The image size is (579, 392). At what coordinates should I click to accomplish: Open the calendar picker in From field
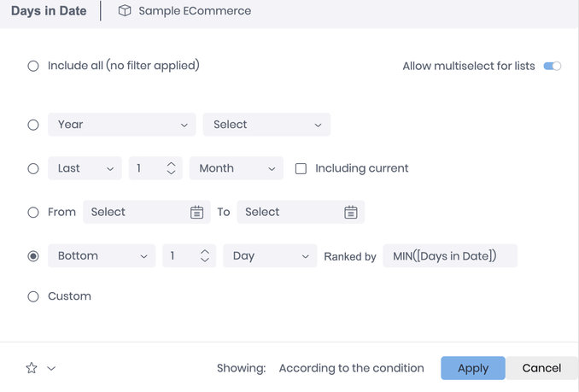[x=196, y=213]
